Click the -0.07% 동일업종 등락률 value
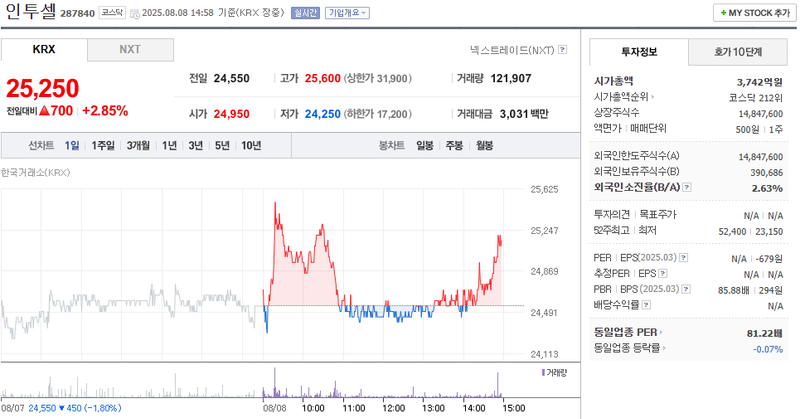This screenshot has width=800, height=419. [x=768, y=350]
